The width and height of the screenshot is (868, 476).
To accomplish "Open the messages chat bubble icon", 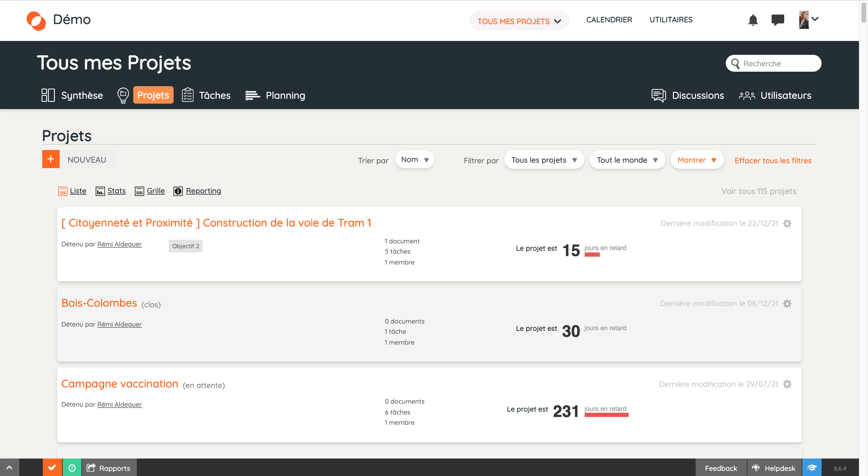I will (778, 20).
